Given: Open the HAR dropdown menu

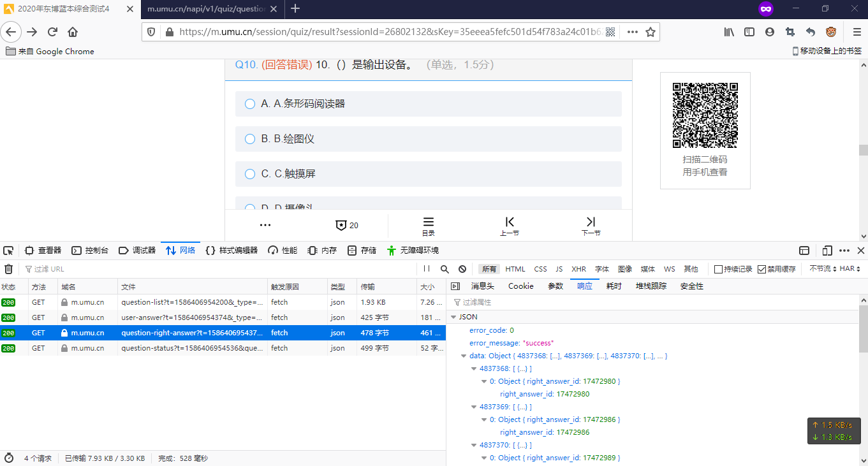Looking at the screenshot, I should [x=850, y=269].
